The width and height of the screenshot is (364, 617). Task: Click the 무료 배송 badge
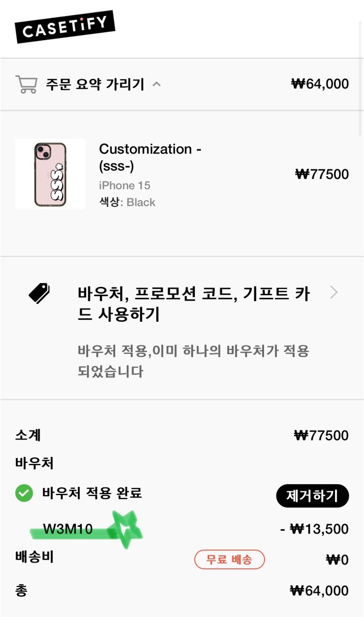tap(229, 559)
